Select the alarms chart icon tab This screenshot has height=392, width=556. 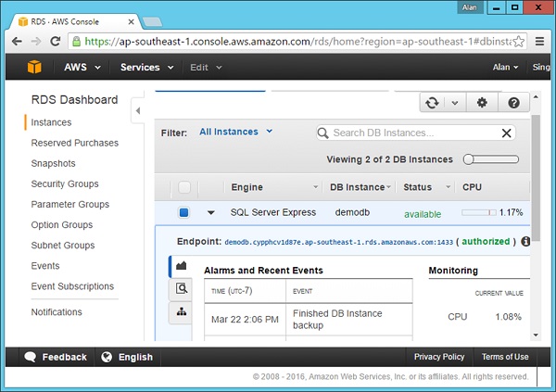(180, 266)
